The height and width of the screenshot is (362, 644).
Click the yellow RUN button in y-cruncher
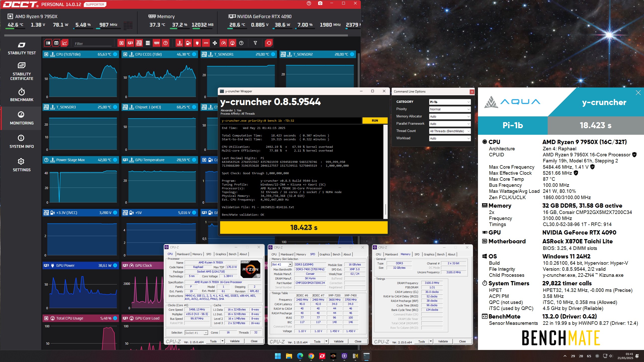[x=375, y=121]
